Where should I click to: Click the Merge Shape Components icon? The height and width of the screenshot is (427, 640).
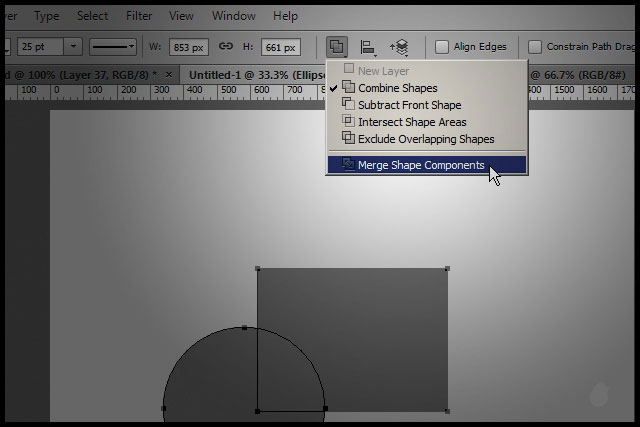coord(348,165)
